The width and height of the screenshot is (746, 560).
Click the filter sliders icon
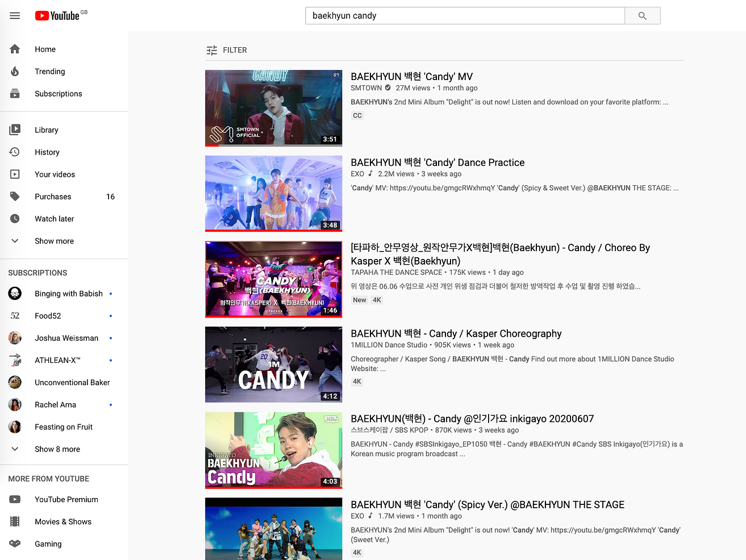(212, 50)
